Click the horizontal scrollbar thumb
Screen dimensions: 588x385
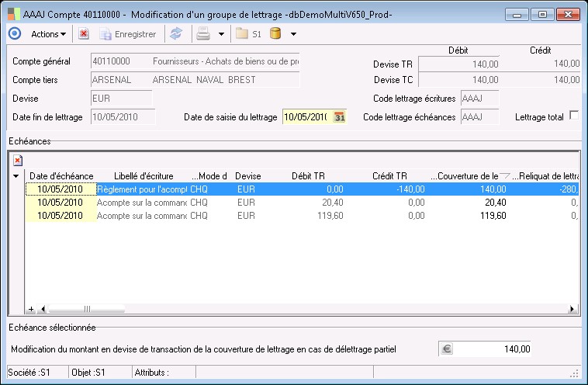(x=87, y=309)
